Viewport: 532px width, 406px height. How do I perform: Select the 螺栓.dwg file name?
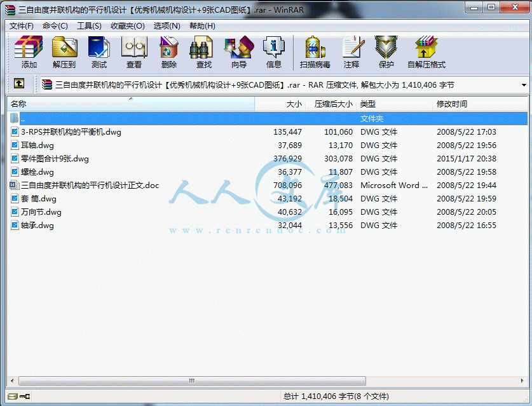point(38,172)
